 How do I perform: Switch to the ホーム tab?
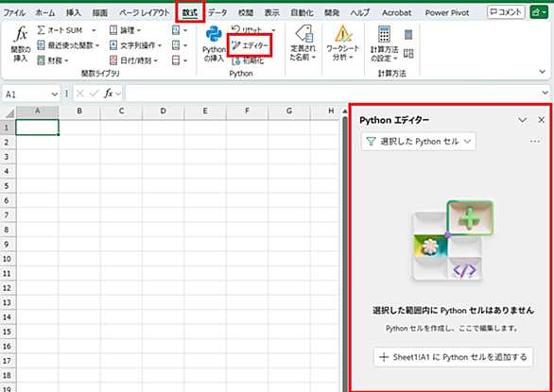[x=45, y=13]
